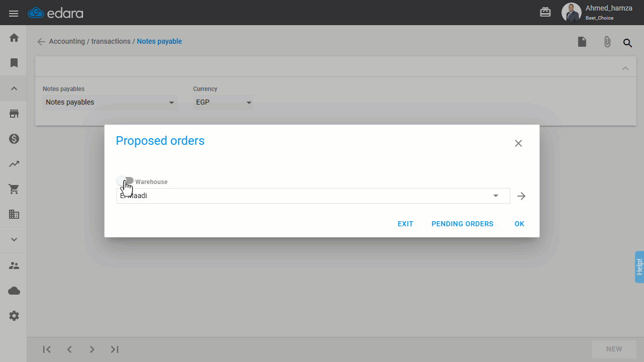Go to Home in sidebar

point(14,38)
